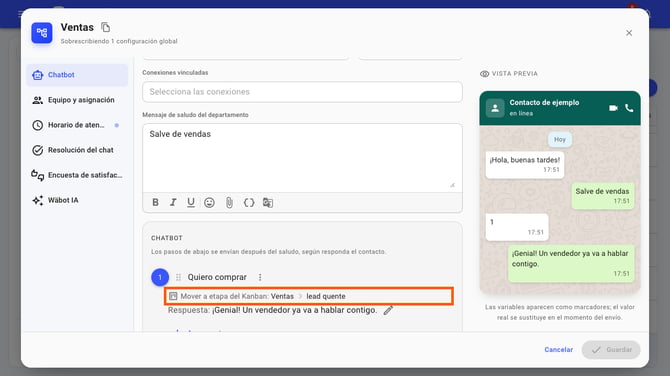Screen dimensions: 670x376
Task: Open Equipo y asignación section
Action: (77, 100)
